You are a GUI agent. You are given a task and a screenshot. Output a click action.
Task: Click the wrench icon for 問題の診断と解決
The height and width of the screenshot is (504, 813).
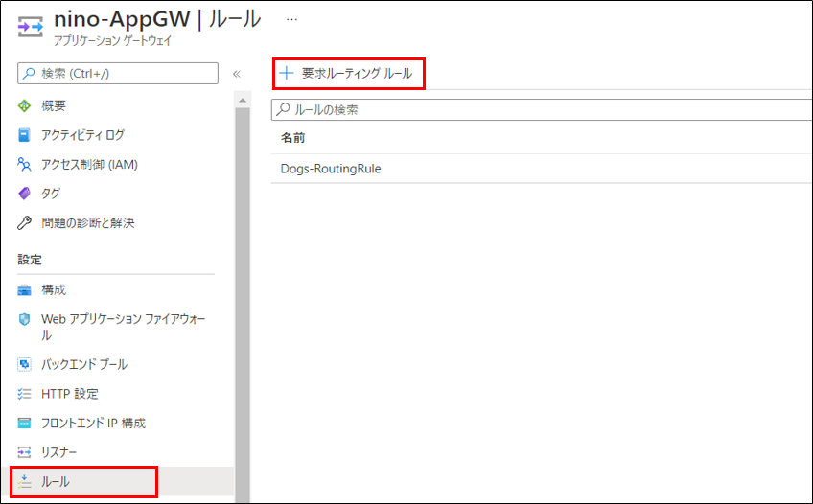(x=24, y=222)
